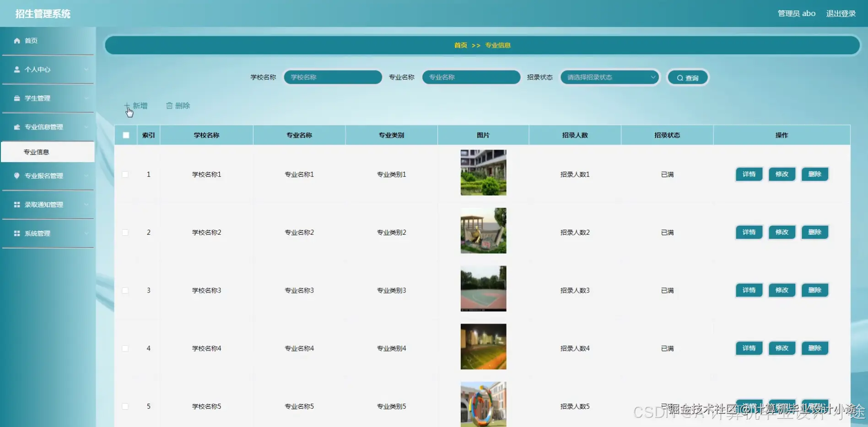868x427 pixels.
Task: Click 详情 for row 学校名称4
Action: point(749,348)
